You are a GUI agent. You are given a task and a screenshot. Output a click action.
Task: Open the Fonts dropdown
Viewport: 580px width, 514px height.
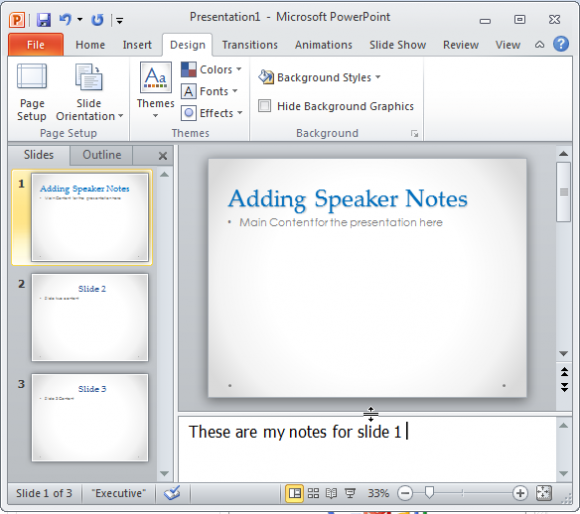(x=209, y=91)
